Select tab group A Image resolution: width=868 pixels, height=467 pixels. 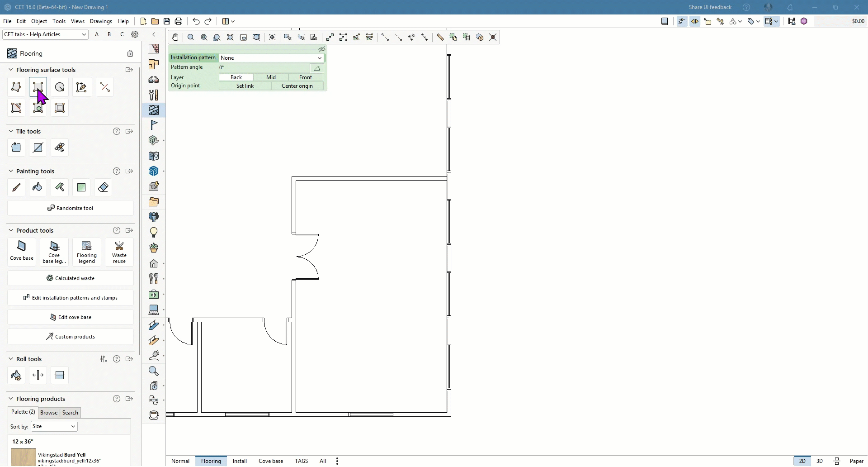[97, 34]
